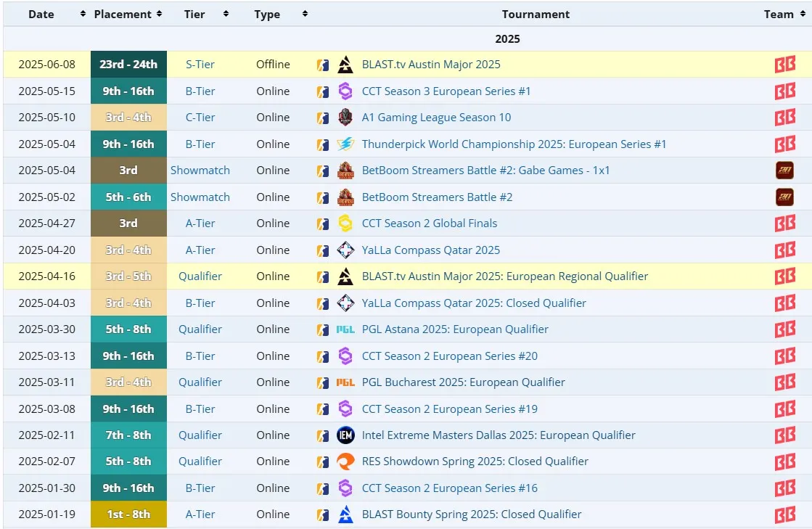Sort table by Type column arrows
The image size is (812, 529).
305,14
